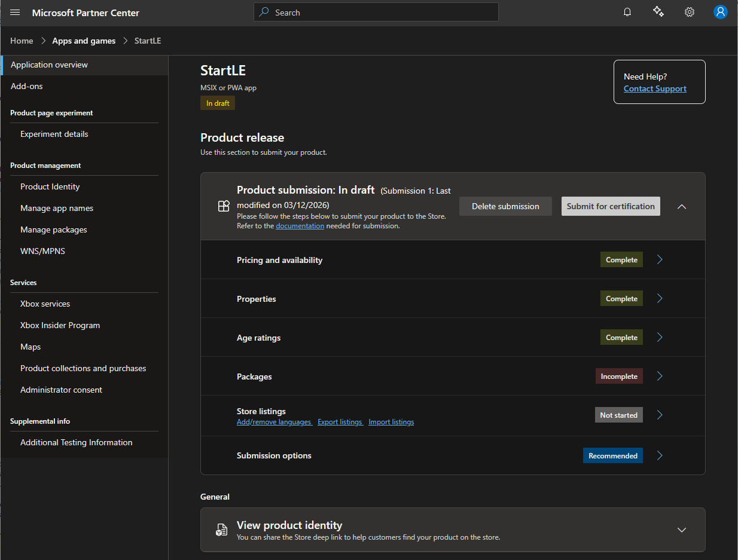The height and width of the screenshot is (560, 738).
Task: Open Pricing and availability chevron
Action: 660,259
